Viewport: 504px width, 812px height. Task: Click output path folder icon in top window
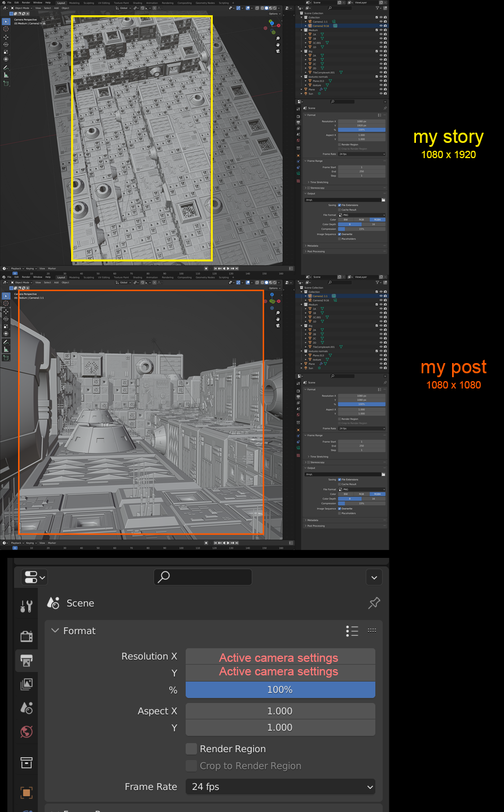point(383,200)
